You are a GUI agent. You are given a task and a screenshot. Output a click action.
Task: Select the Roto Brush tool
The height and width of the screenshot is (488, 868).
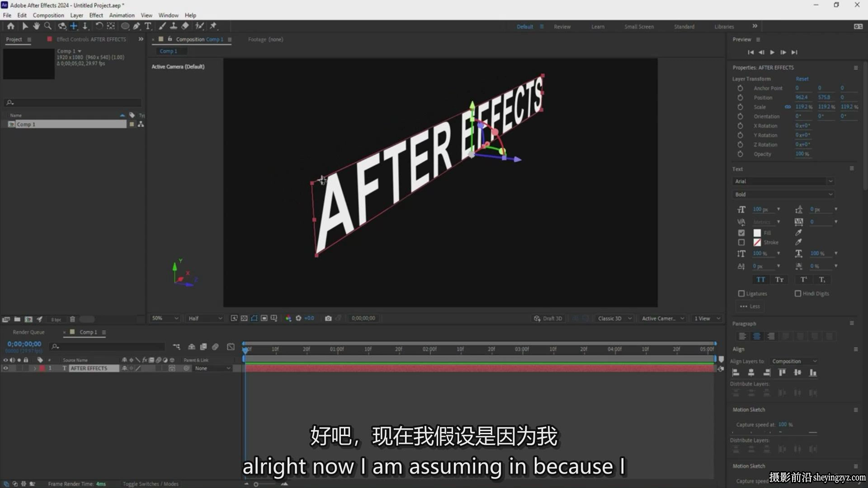199,26
